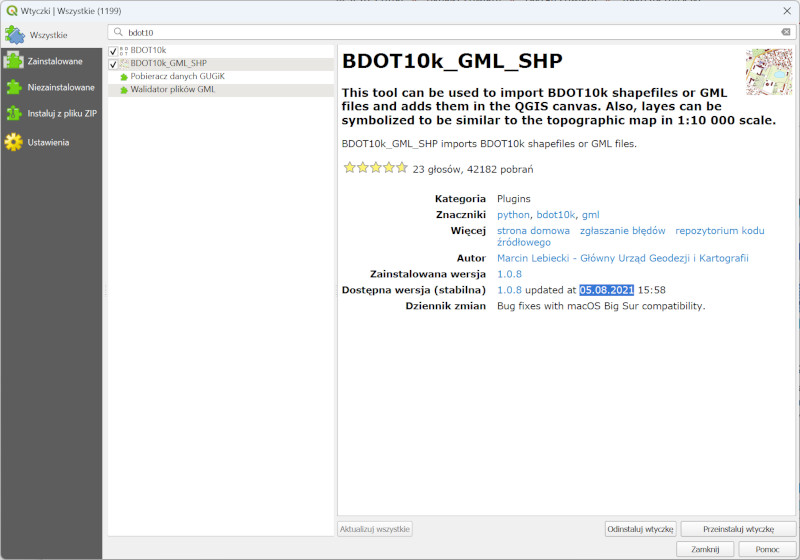Click the Dziennik zmian changelog text
Screen dimensions: 800x560
[x=601, y=306]
